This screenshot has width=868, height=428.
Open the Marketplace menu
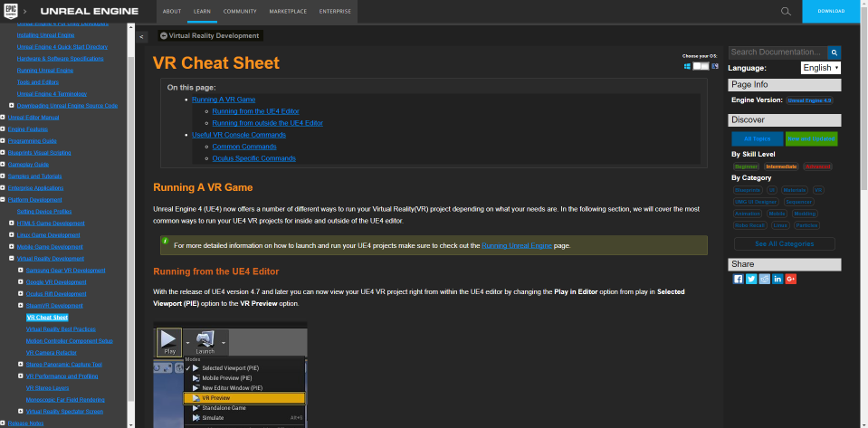(x=288, y=11)
